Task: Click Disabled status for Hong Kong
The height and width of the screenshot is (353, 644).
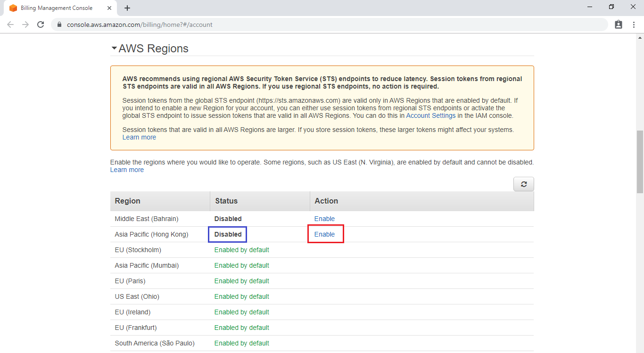Action: pos(228,234)
